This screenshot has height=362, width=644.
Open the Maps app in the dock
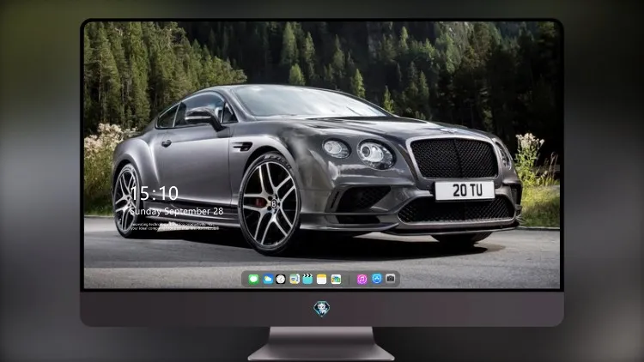tap(295, 280)
